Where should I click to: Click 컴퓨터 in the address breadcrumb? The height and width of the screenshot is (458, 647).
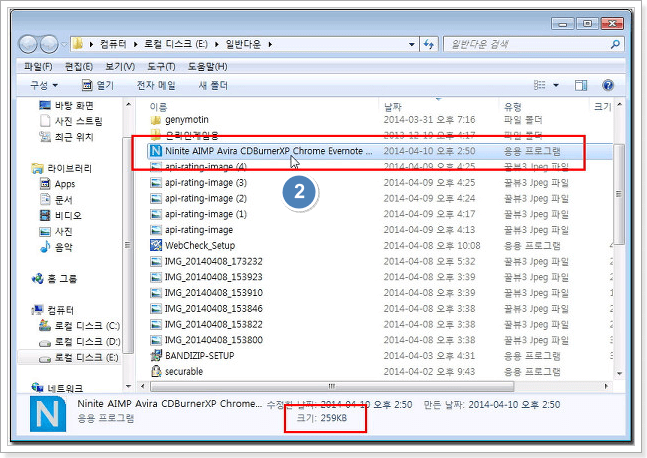coord(113,44)
